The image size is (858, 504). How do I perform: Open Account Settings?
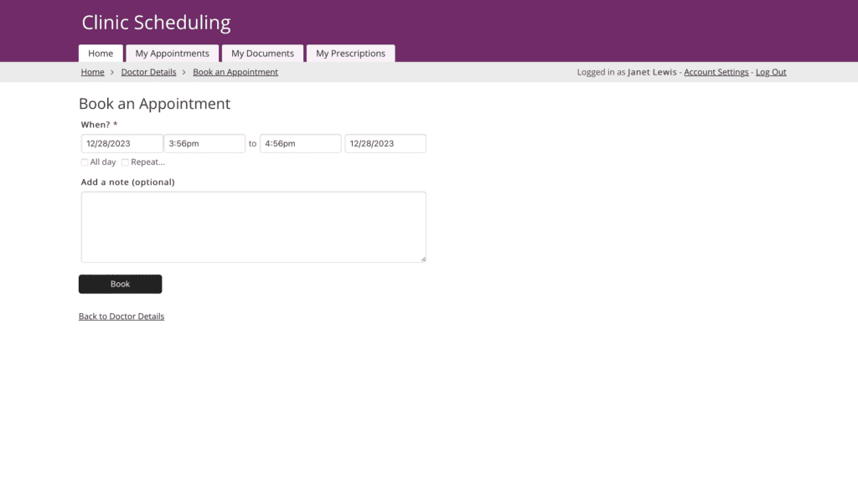[716, 72]
